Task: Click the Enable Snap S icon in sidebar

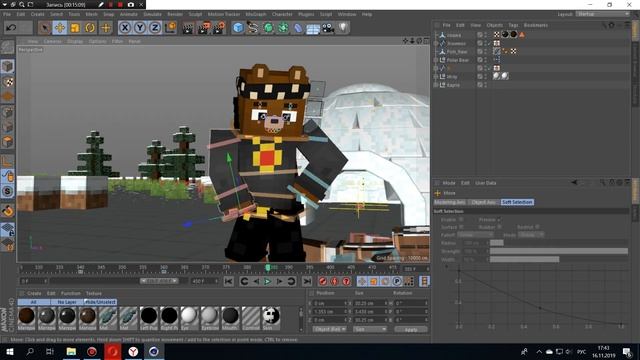Action: 8,191
